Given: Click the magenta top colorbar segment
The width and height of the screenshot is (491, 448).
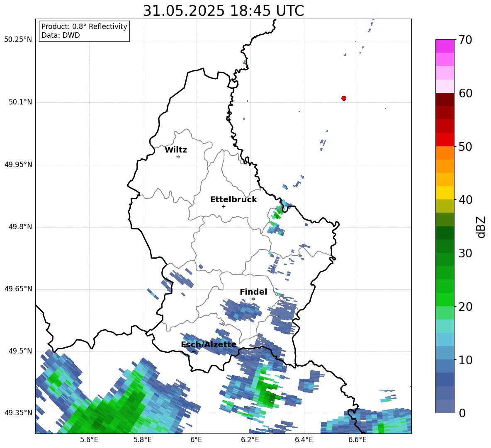Looking at the screenshot, I should (x=445, y=46).
